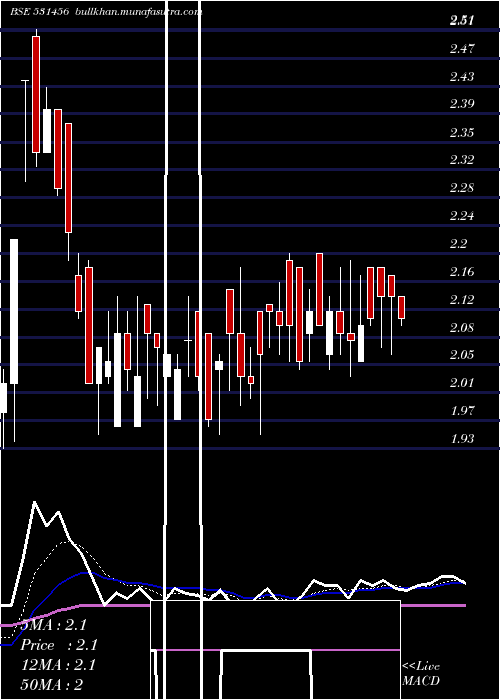This screenshot has width=500, height=700.
Task: Click the last red candlestick on the right
Action: pyautogui.click(x=401, y=307)
